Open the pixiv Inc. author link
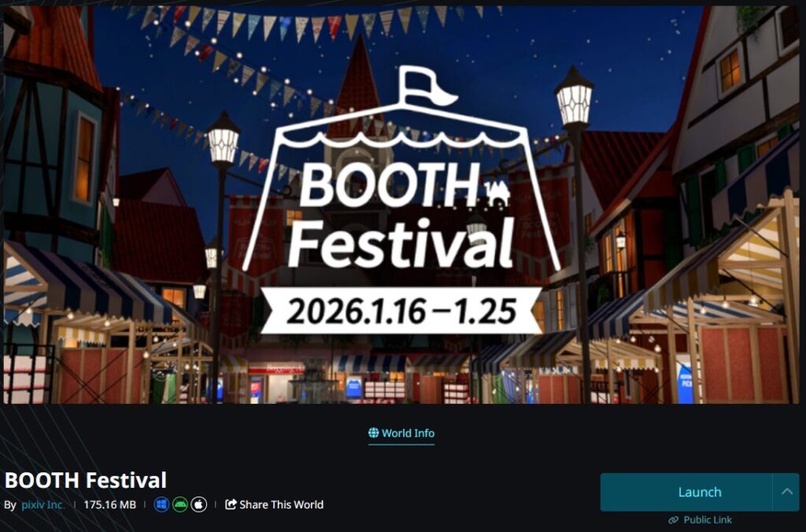The width and height of the screenshot is (806, 532). pyautogui.click(x=43, y=504)
